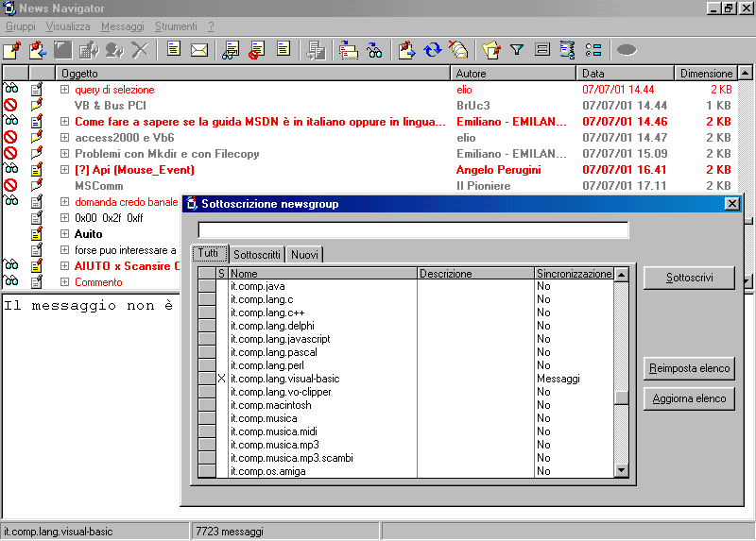
Task: Expand the 'Problemi con Mkdir e con Filecopy' thread
Action: pos(65,154)
